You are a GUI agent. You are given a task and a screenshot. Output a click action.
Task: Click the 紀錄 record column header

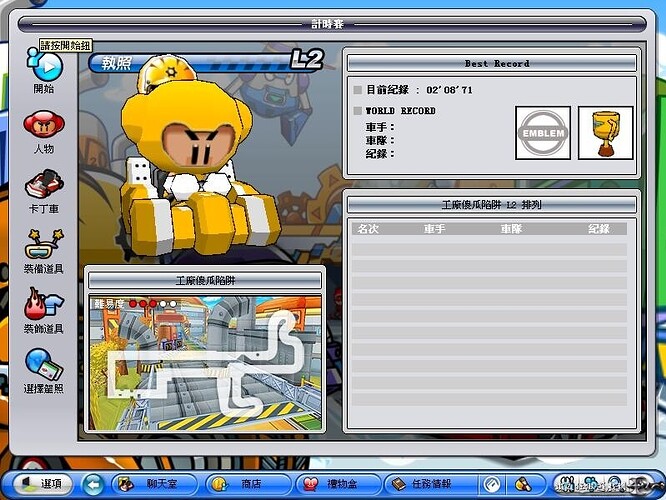tap(599, 229)
